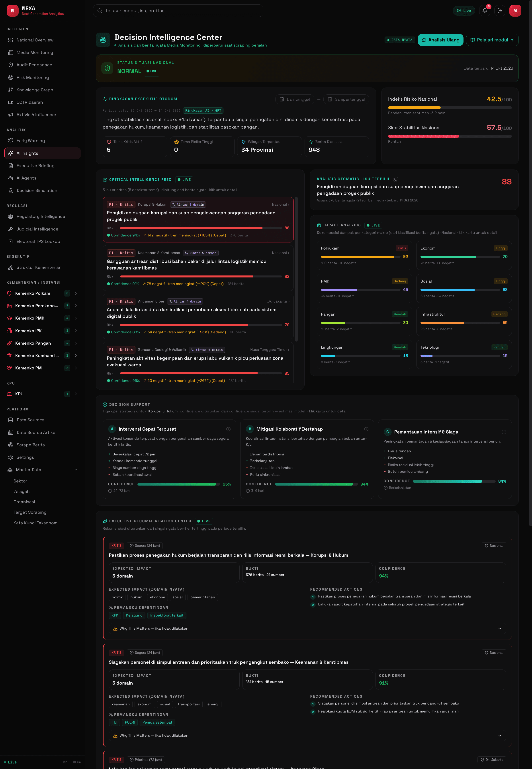Open the Polhukam impact card
The width and height of the screenshot is (532, 769).
[x=364, y=255]
